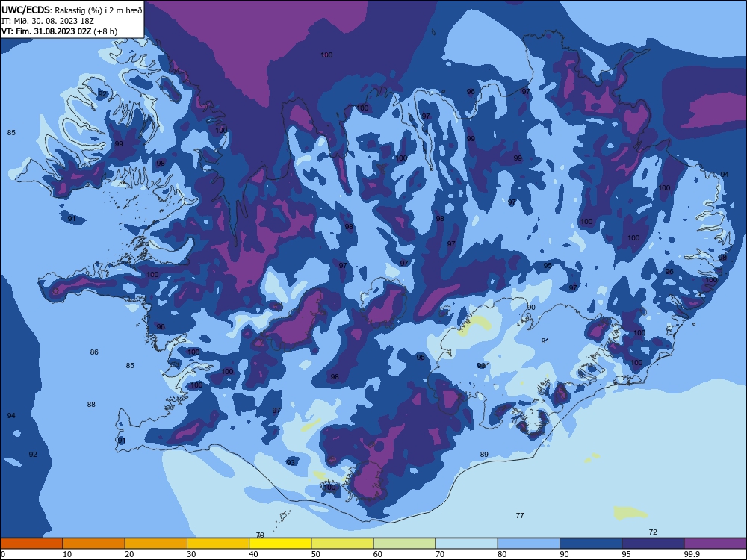Click the humidity value '86' over the western sea

tap(94, 352)
